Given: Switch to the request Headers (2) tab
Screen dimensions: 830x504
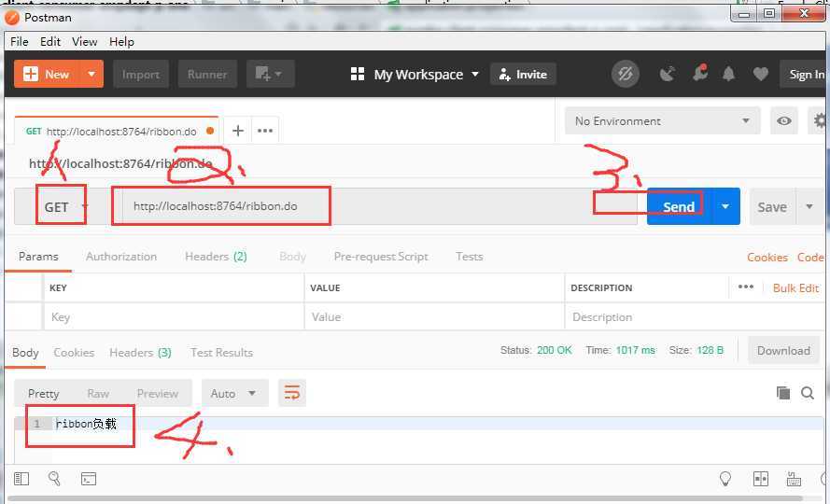Looking at the screenshot, I should coord(216,257).
